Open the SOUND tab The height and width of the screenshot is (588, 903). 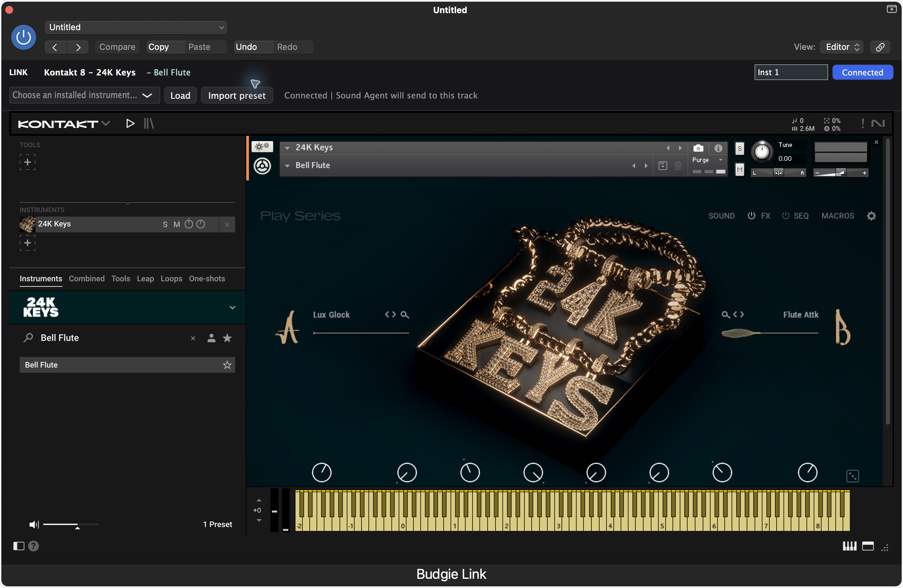coord(721,216)
